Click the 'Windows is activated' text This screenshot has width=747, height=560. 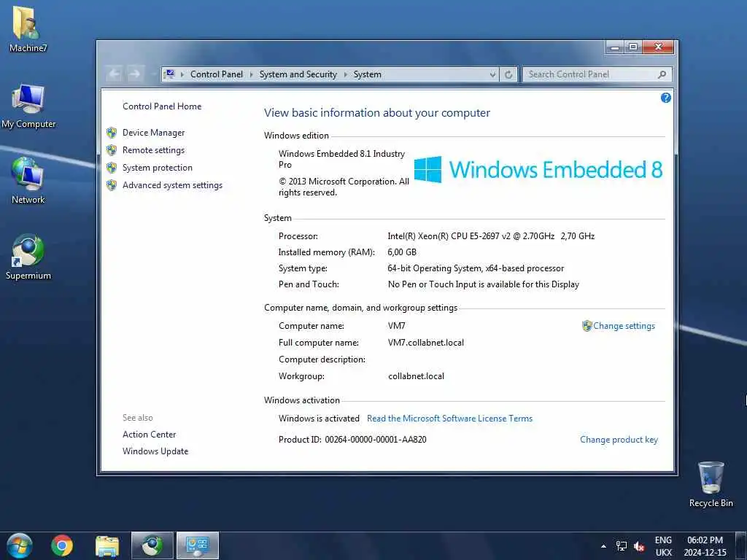[x=319, y=418]
